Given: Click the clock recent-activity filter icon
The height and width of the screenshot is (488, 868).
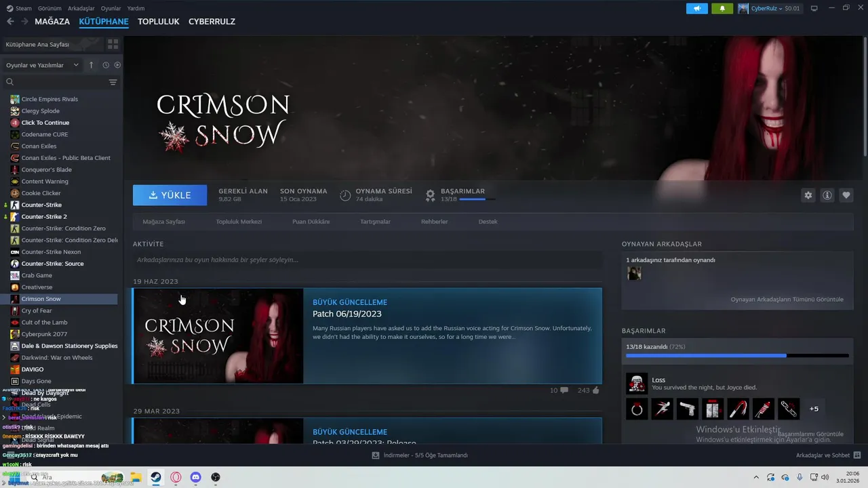Looking at the screenshot, I should coord(106,65).
